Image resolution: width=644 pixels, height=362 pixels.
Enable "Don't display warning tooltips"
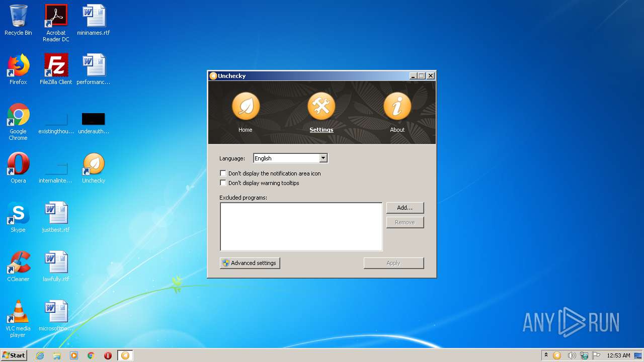click(223, 183)
